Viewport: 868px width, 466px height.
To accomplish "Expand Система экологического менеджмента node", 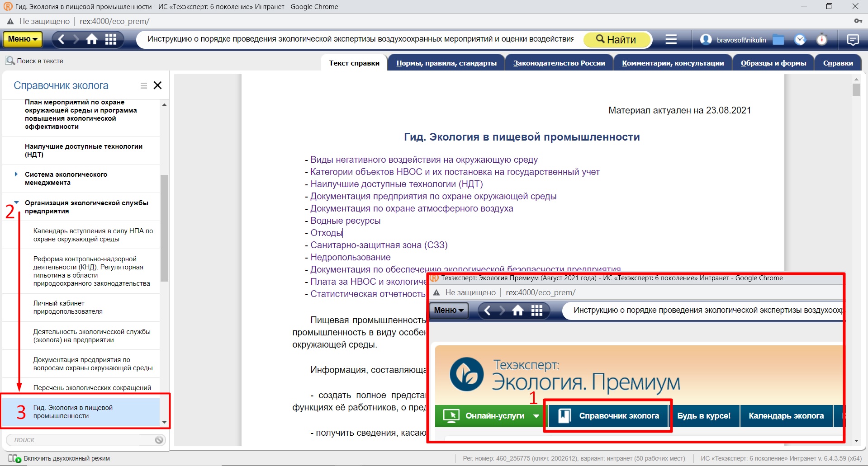I will pyautogui.click(x=16, y=174).
